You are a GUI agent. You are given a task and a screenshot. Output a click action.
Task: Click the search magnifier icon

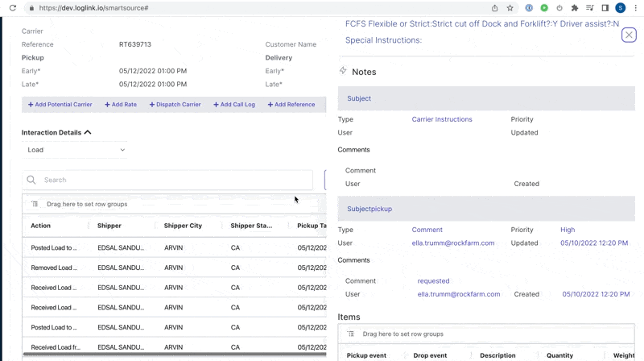pyautogui.click(x=31, y=180)
